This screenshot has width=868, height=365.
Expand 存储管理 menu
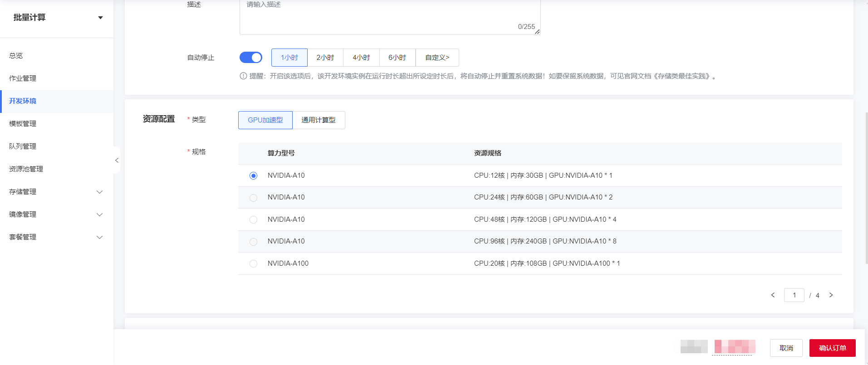99,192
